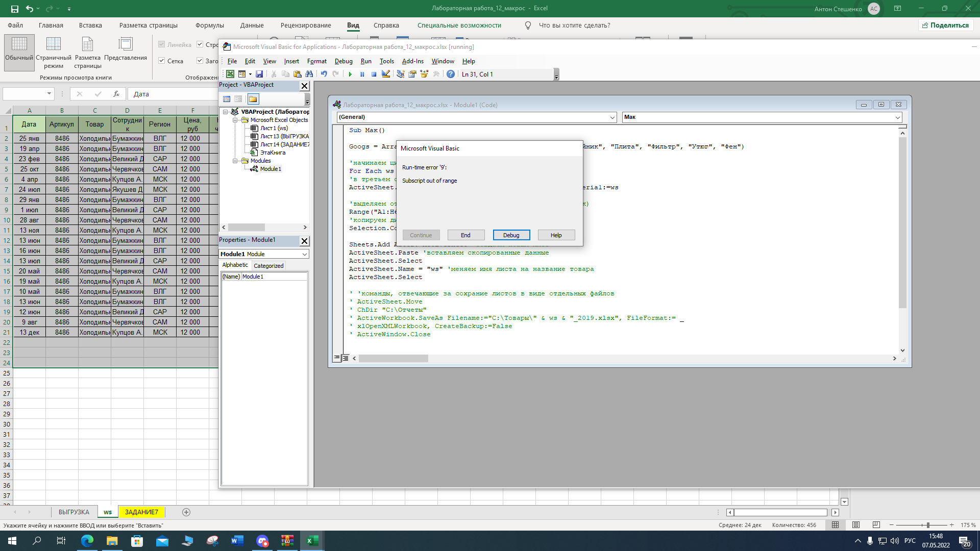The image size is (980, 551).
Task: Toggle Folders icon in Project panel
Action: [253, 99]
